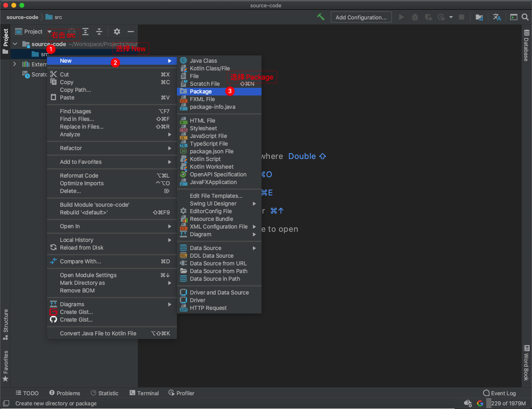Click the Expand All icon in Project panel

pyautogui.click(x=85, y=32)
